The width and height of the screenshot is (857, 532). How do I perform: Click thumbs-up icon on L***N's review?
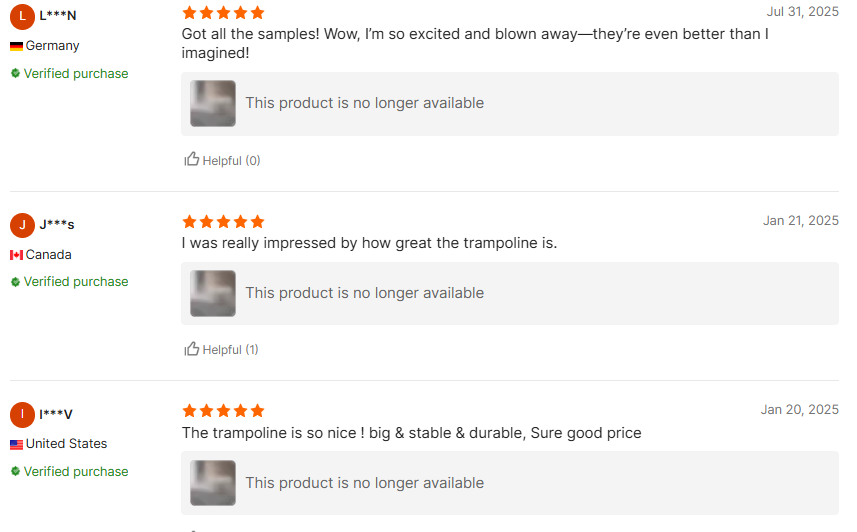click(192, 159)
